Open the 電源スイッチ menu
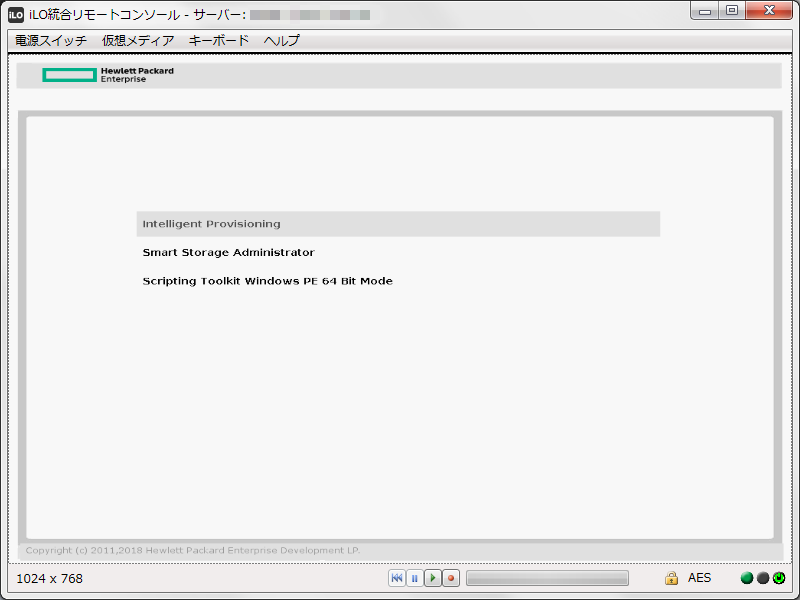The width and height of the screenshot is (800, 600). [x=51, y=40]
